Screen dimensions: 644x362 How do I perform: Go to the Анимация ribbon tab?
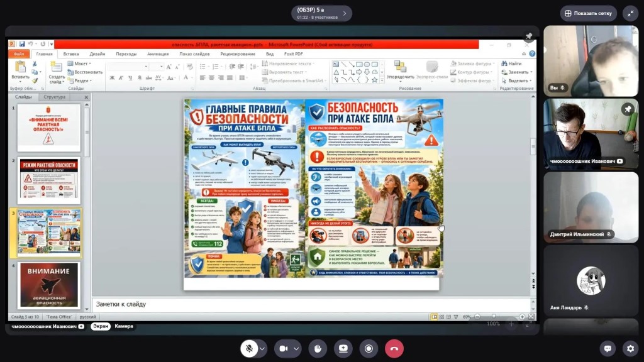pos(158,54)
